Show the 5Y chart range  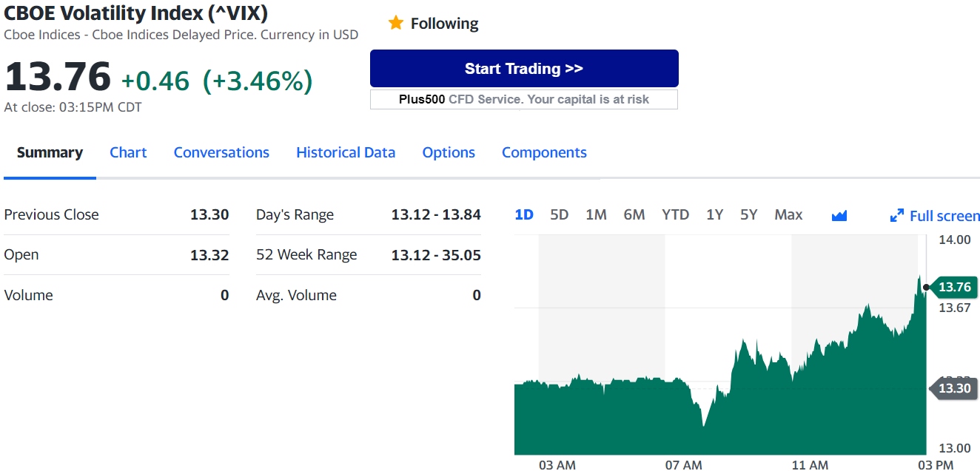[749, 214]
